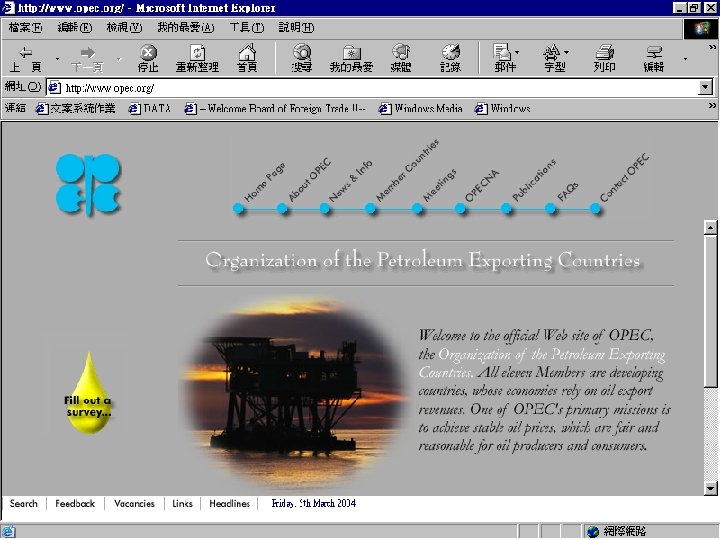Click the Vacancies footer link
The height and width of the screenshot is (540, 720).
pyautogui.click(x=134, y=504)
